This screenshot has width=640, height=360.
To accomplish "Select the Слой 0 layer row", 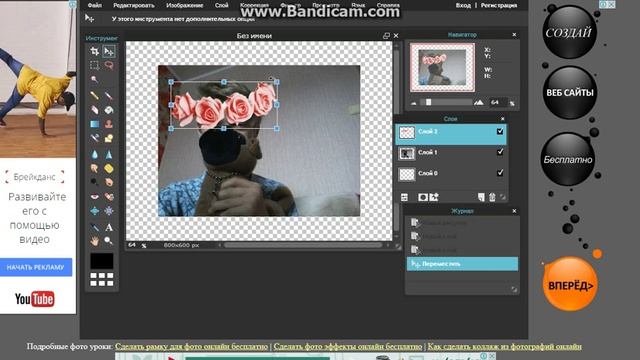I will pyautogui.click(x=451, y=174).
